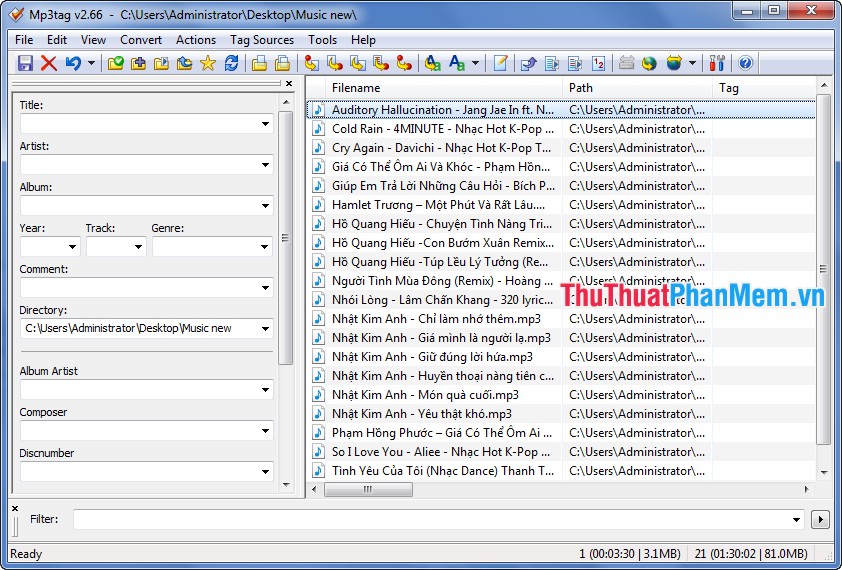This screenshot has height=570, width=842.
Task: Click the Add directory folder-plus icon
Action: point(139,63)
